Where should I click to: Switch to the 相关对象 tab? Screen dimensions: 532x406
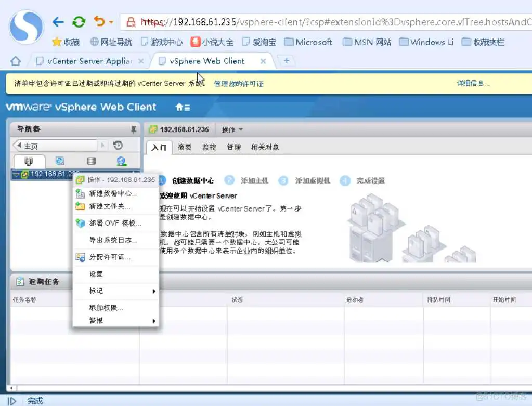click(x=265, y=147)
